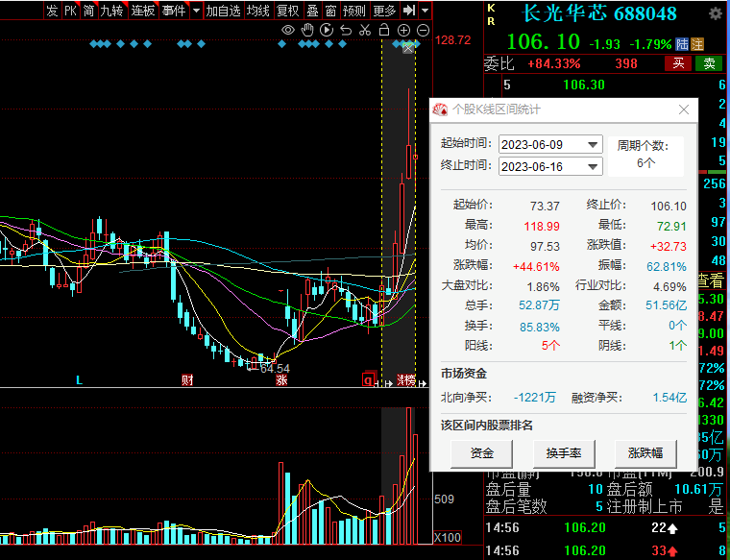Zoom in with the plus icon

point(404,31)
